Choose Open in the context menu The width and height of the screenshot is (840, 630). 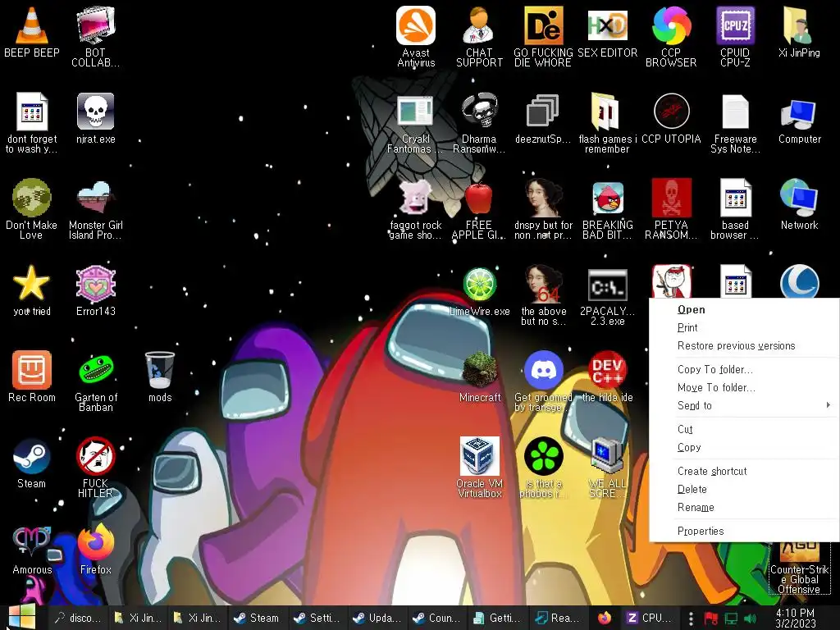click(x=745, y=309)
